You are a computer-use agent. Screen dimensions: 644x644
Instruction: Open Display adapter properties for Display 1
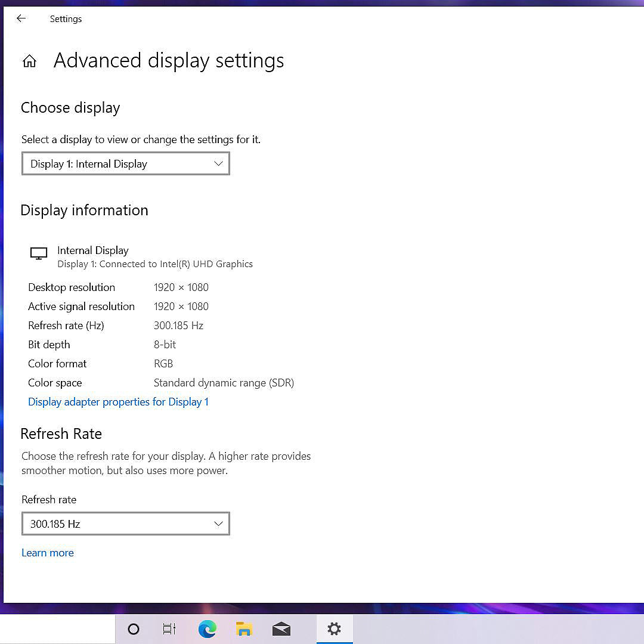tap(118, 402)
